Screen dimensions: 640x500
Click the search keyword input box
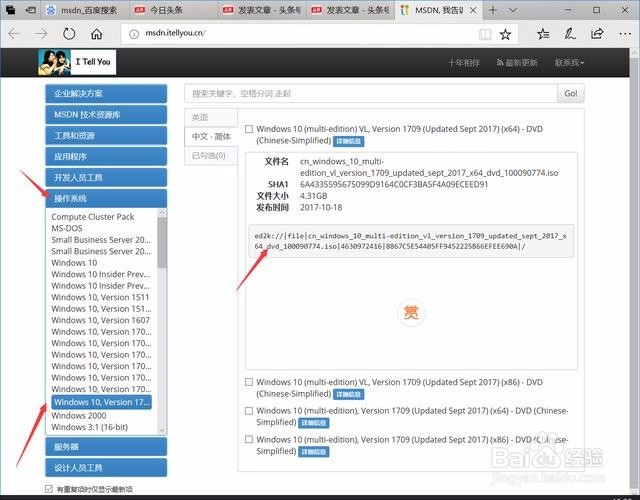point(371,93)
